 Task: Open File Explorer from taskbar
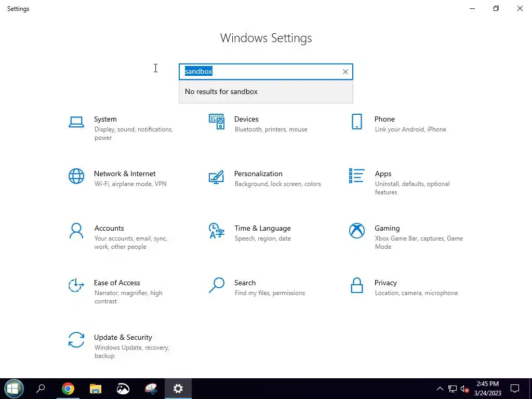pyautogui.click(x=96, y=389)
